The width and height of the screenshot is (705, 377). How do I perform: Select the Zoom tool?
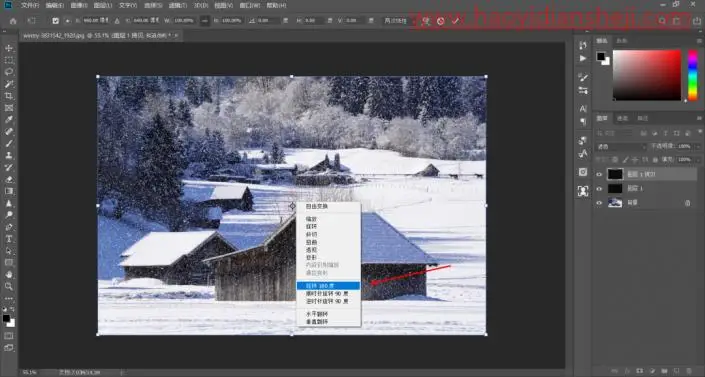[x=9, y=287]
